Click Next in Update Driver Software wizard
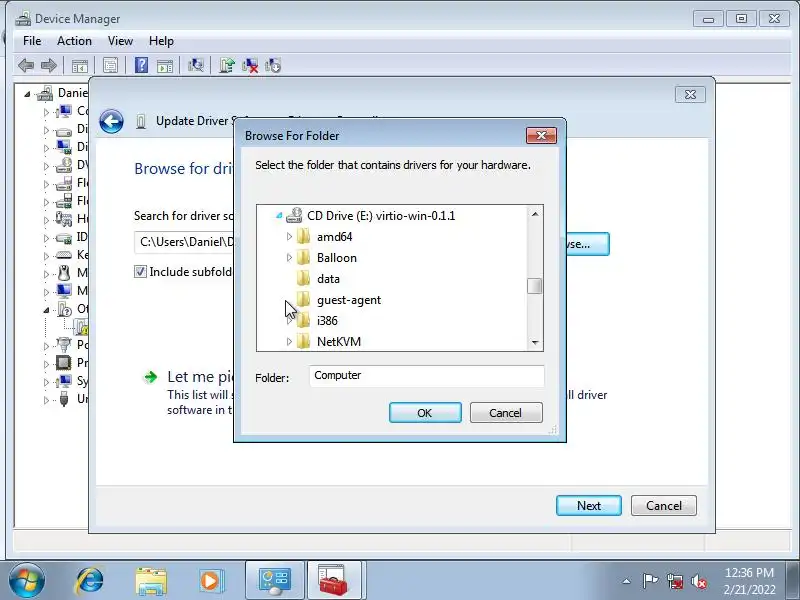This screenshot has width=800, height=600. (589, 506)
